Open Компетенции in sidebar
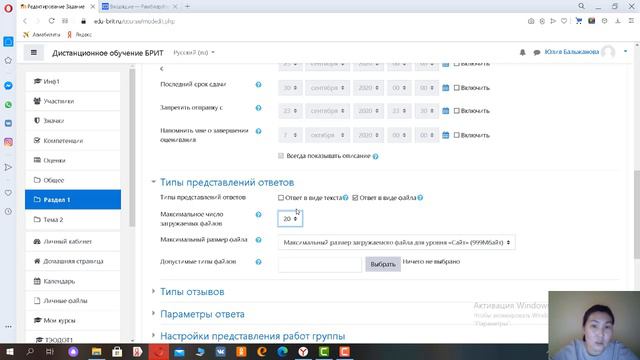 point(73,140)
